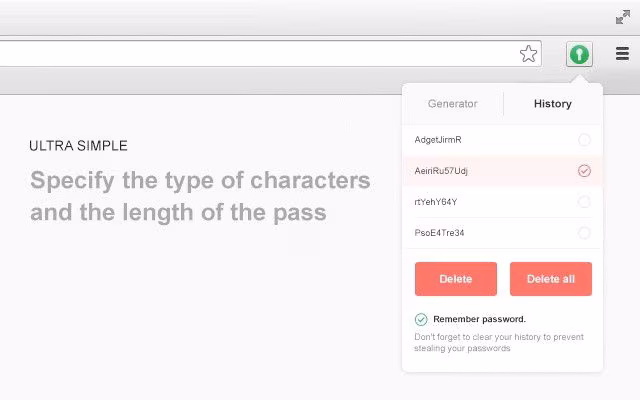
Task: Click the green Remember password check icon
Action: click(421, 319)
